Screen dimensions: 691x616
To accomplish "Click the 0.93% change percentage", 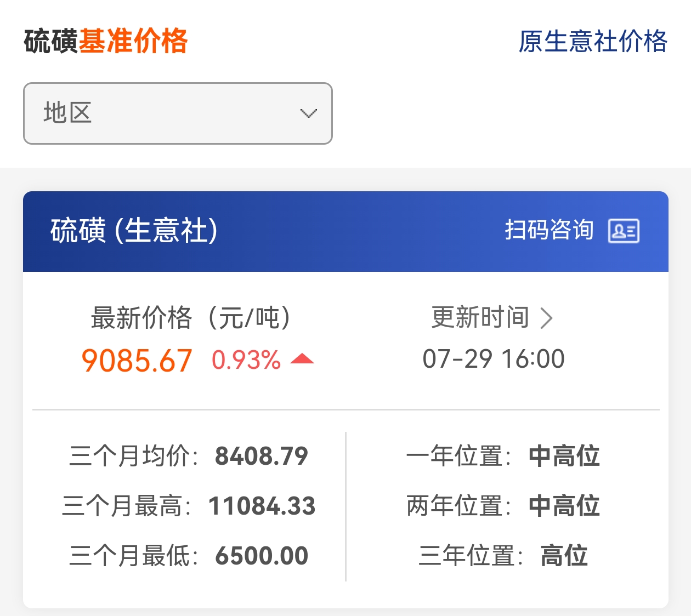I will coord(246,360).
